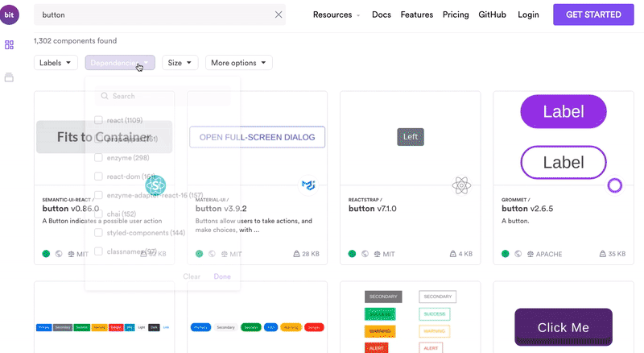Click the 28 KB size icon on material-ui card
The image size is (644, 353).
coord(296,254)
